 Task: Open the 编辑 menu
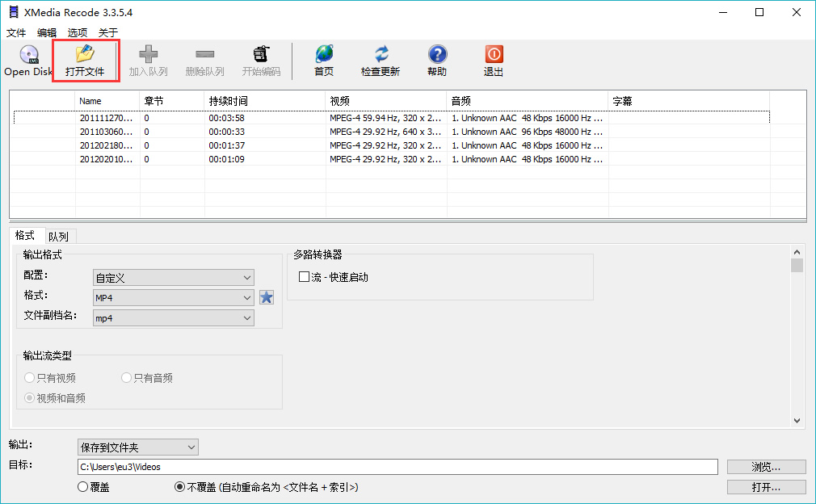tap(47, 33)
